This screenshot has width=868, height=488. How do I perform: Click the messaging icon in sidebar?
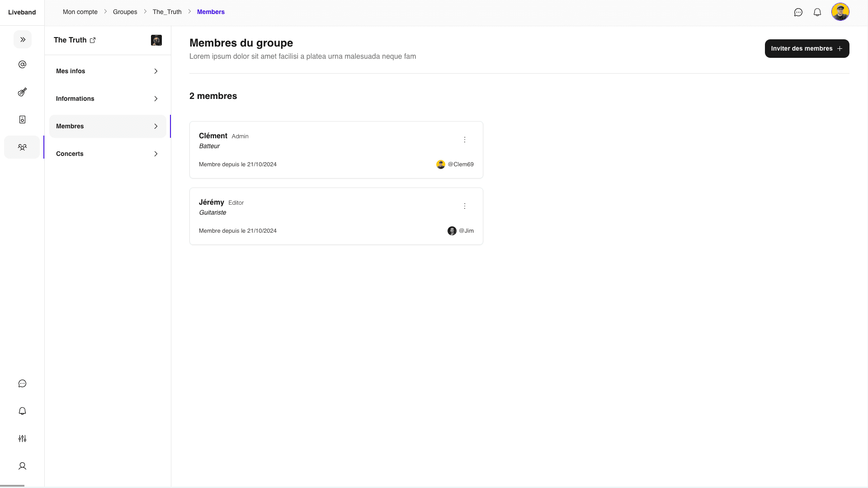pyautogui.click(x=22, y=383)
